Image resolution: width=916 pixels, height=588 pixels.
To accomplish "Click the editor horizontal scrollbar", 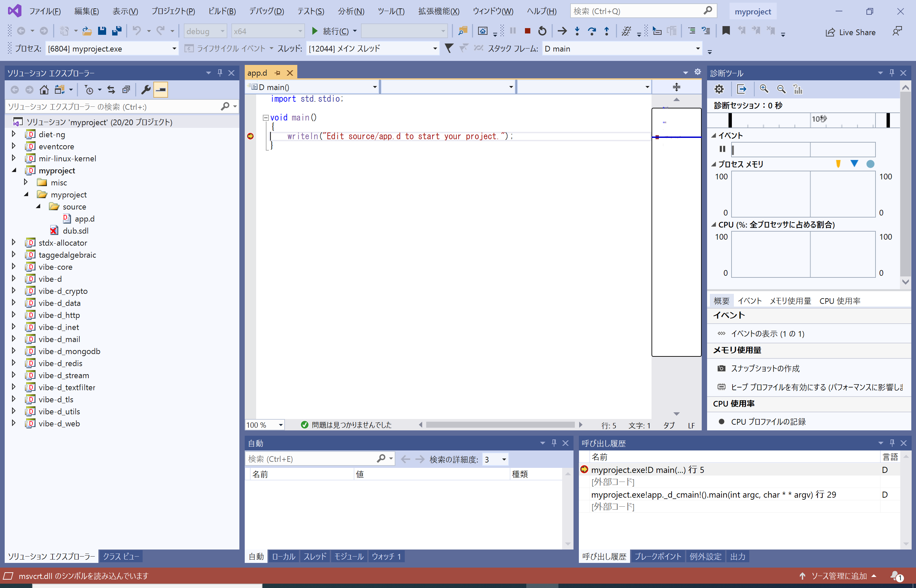I will tap(501, 425).
